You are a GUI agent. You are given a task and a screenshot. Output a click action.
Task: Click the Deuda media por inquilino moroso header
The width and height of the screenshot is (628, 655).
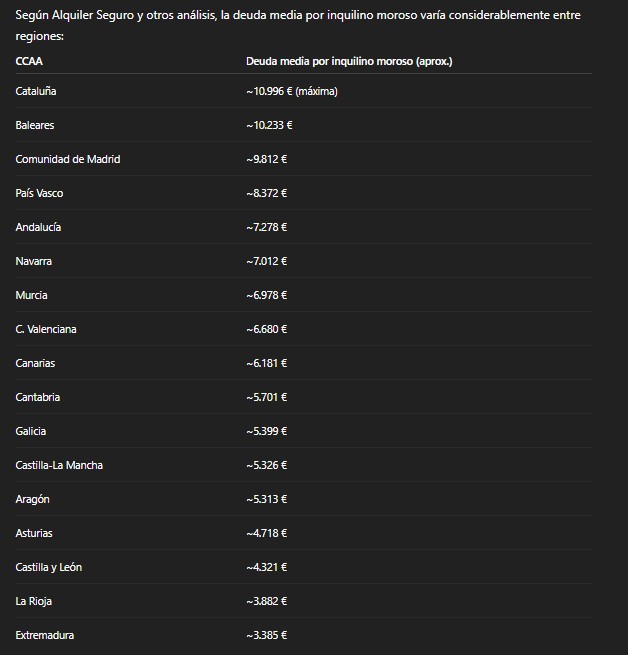[349, 61]
